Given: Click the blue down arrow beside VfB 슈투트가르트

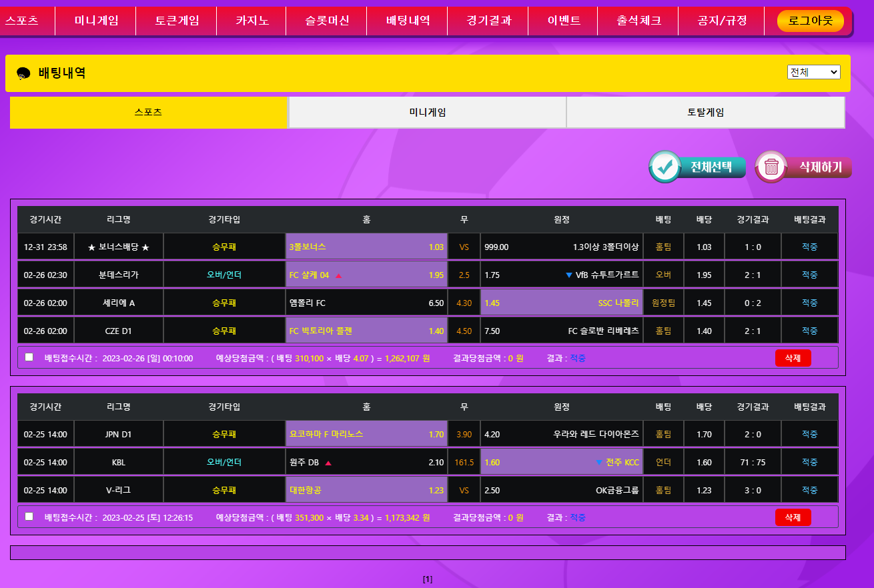Looking at the screenshot, I should pyautogui.click(x=568, y=275).
